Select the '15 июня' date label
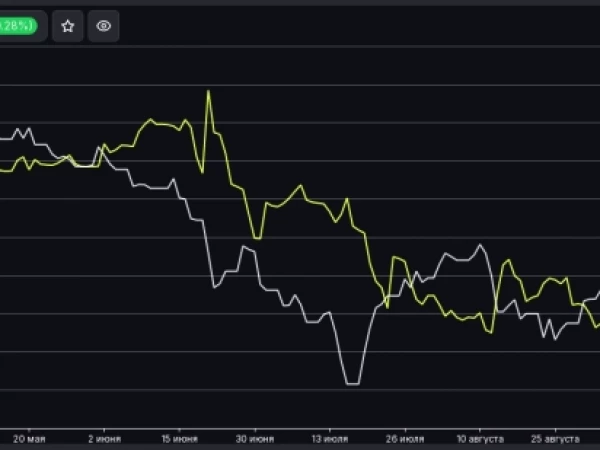This screenshot has height=450, width=600. [x=179, y=439]
